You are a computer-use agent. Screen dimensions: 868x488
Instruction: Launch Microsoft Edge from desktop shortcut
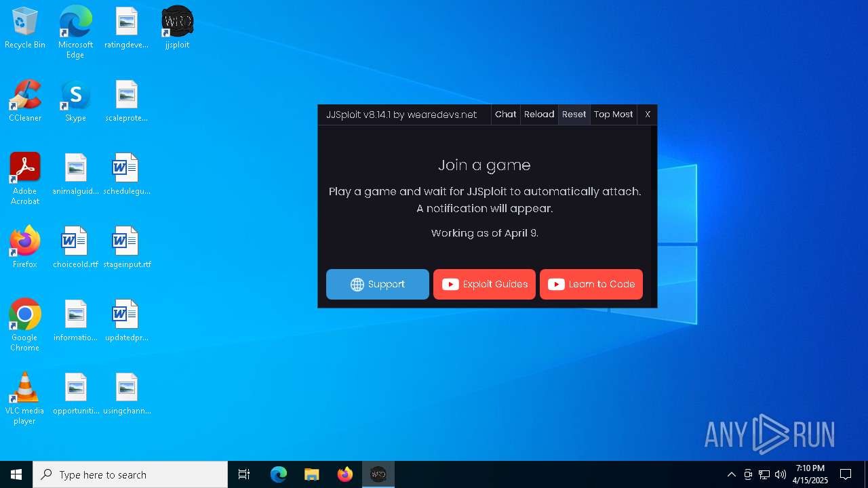click(75, 33)
